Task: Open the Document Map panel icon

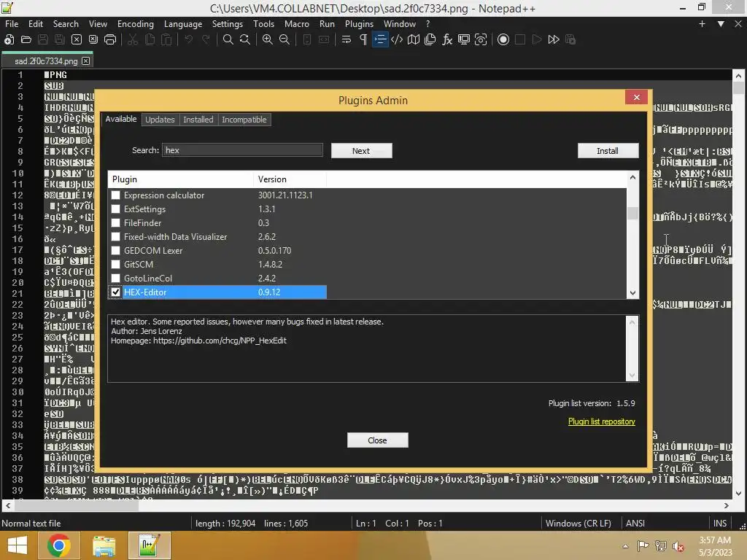Action: tap(414, 39)
